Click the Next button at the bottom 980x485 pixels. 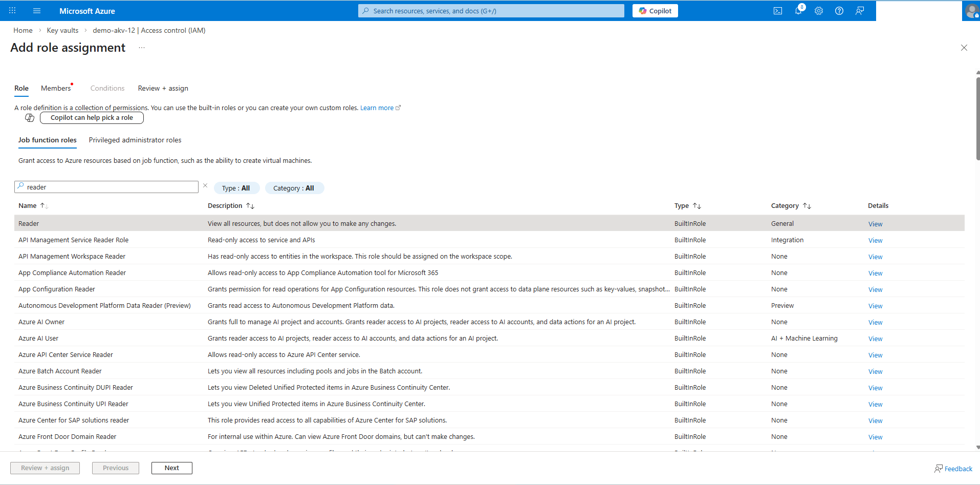(171, 468)
